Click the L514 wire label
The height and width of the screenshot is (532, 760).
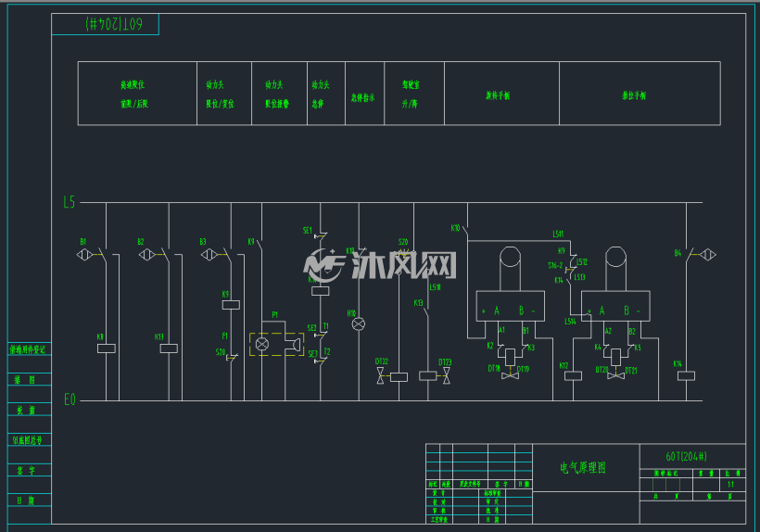click(570, 321)
